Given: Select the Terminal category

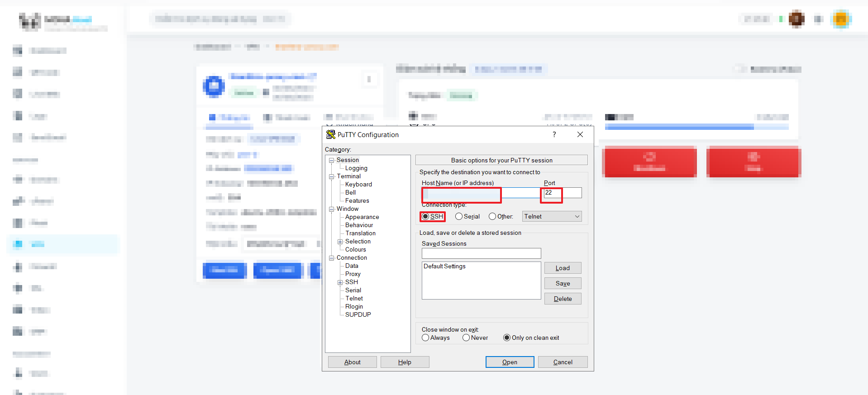Looking at the screenshot, I should [348, 176].
